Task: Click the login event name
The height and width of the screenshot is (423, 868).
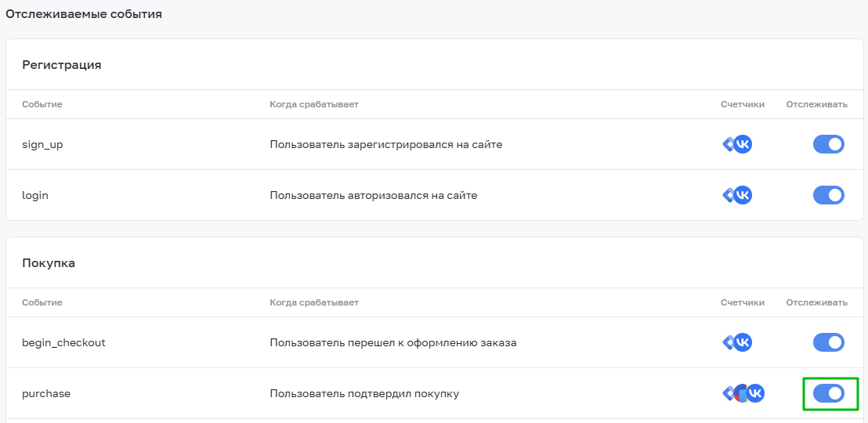Action: click(35, 196)
